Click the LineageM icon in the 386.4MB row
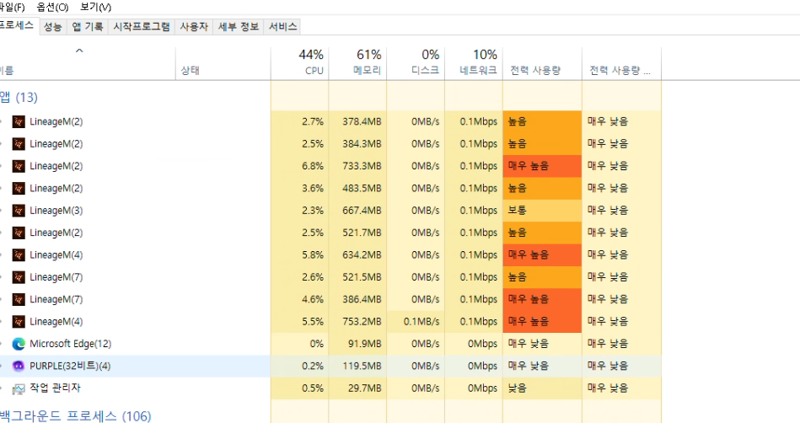This screenshot has height=423, width=800. coord(19,299)
